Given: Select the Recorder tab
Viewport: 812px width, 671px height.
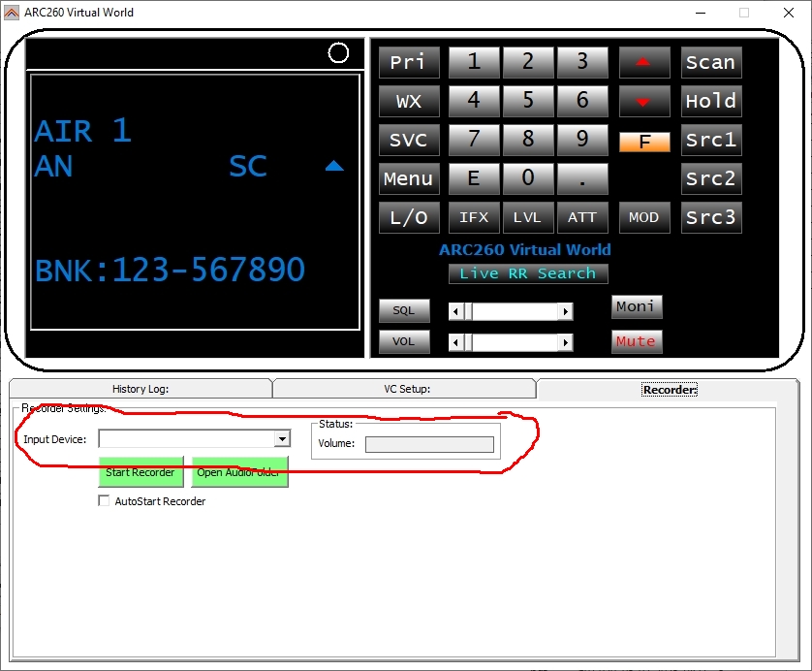Looking at the screenshot, I should [x=669, y=390].
